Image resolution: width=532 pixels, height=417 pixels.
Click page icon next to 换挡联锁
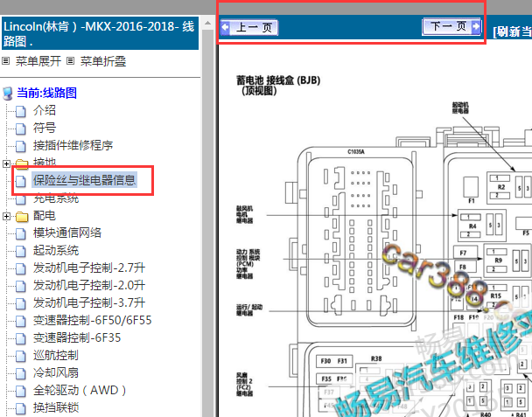(x=21, y=409)
